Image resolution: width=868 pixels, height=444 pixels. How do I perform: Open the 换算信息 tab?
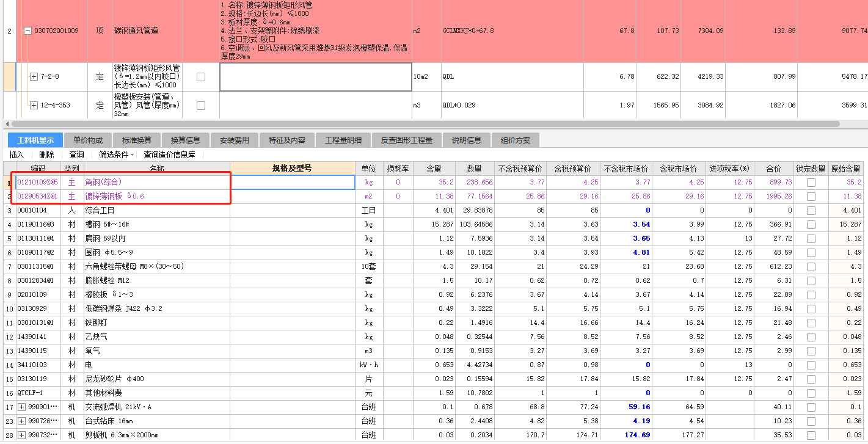(186, 140)
